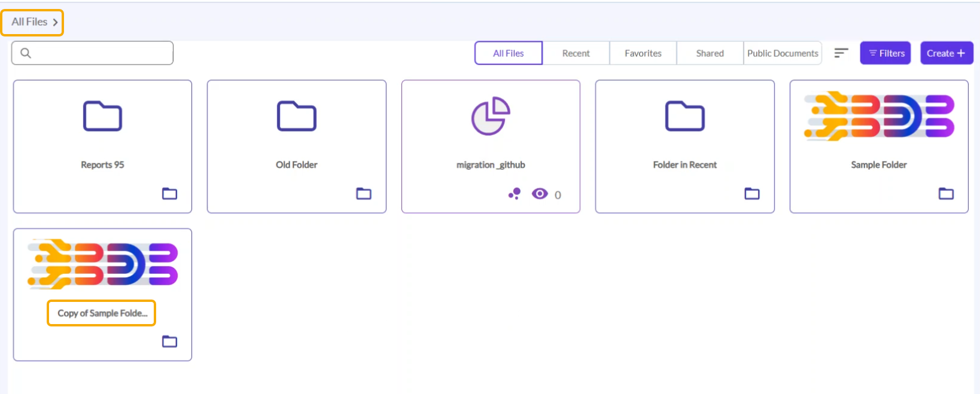This screenshot has height=394, width=980.
Task: Open the Create plus menu
Action: point(946,53)
